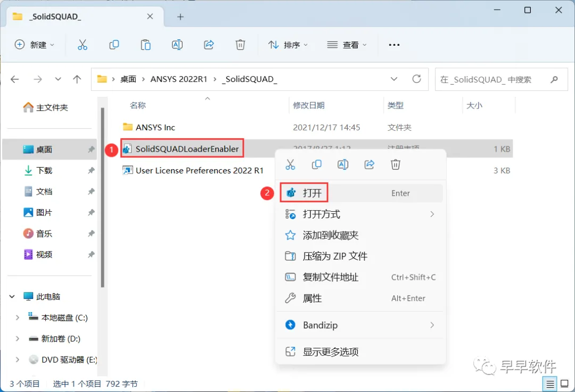Choose 压缩为 ZIP 文件
The height and width of the screenshot is (392, 575).
pyautogui.click(x=360, y=256)
